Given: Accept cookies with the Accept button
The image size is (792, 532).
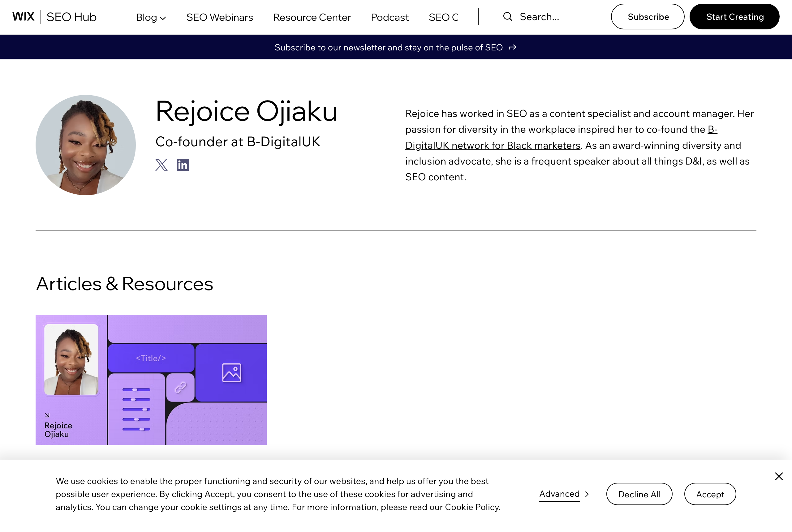Looking at the screenshot, I should click(710, 494).
